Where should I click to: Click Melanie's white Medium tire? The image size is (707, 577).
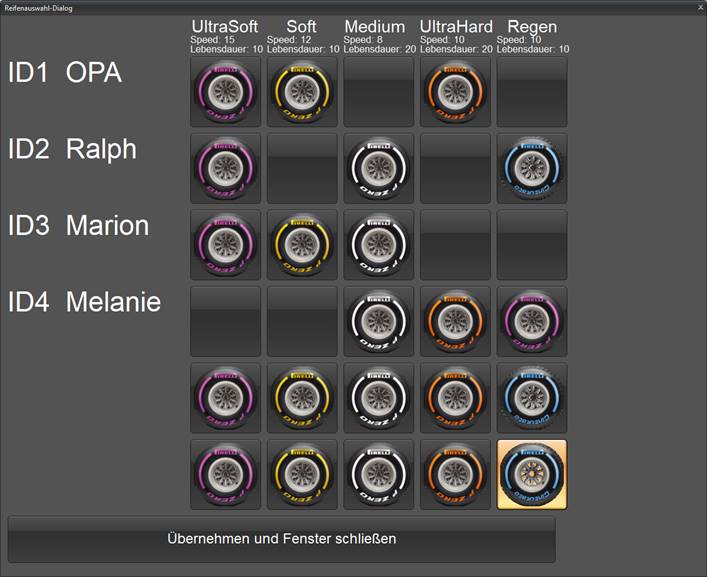pyautogui.click(x=379, y=321)
